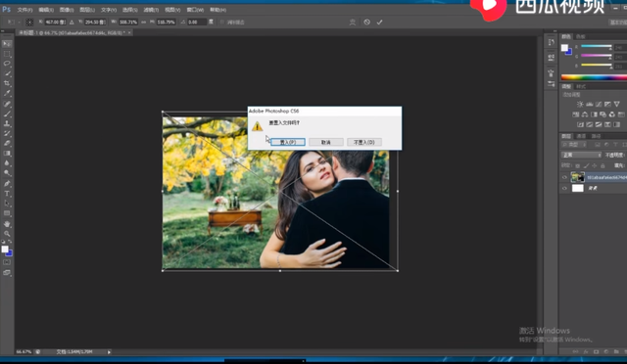Toggle lock transparent pixels in Layers panel

pyautogui.click(x=577, y=165)
